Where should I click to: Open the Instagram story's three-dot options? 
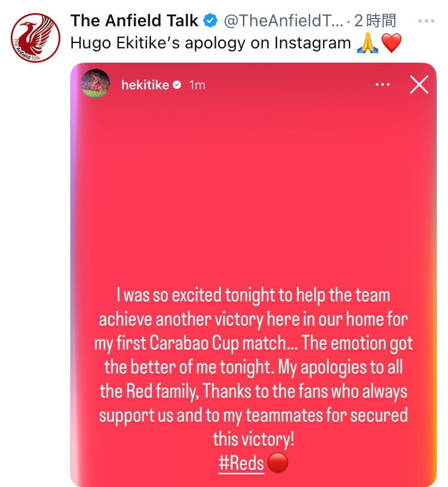click(382, 84)
